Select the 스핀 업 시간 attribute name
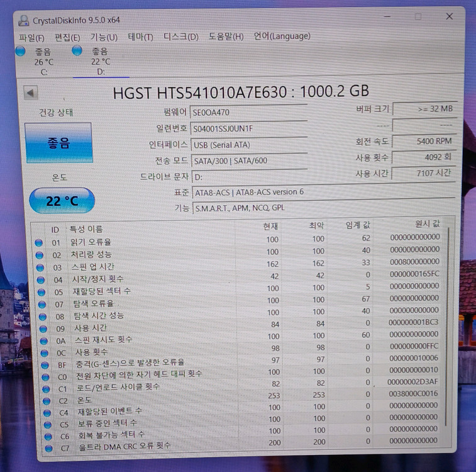Viewport: 476px width, 472px height. pyautogui.click(x=93, y=267)
